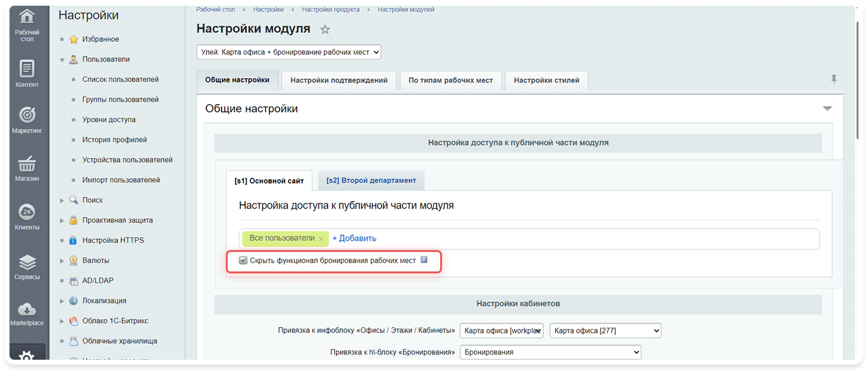Viewport: 868px width, 373px height.
Task: Click the favorite star next to Настройки модуля
Action: (325, 29)
